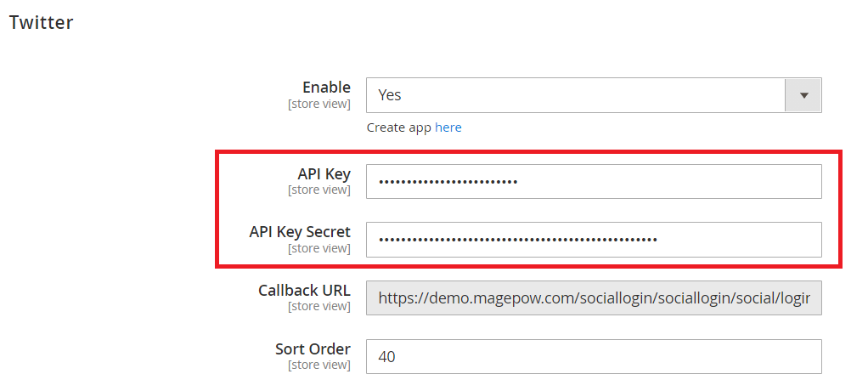Image resolution: width=868 pixels, height=391 pixels.
Task: Follow the "here" link to create app
Action: point(448,127)
